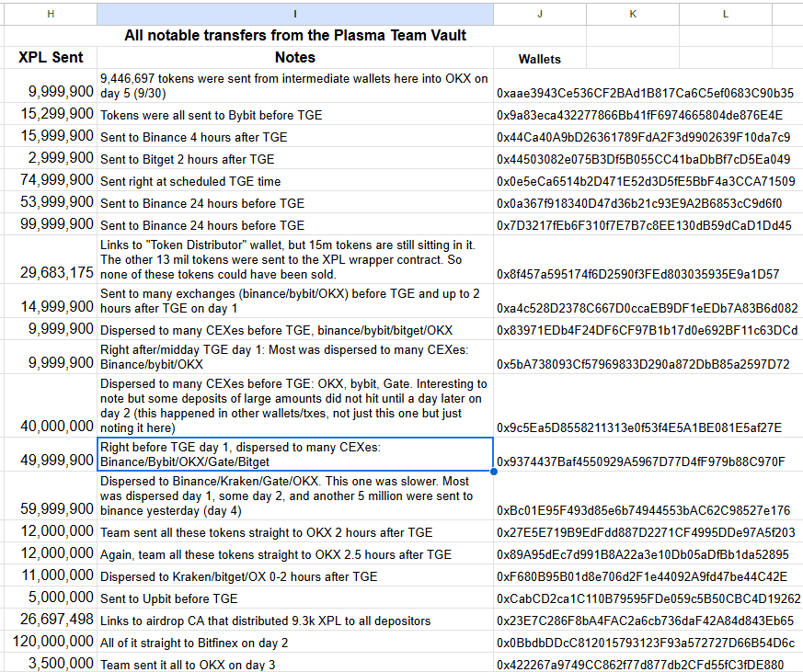Select wallet address starting 0x9374437B

click(641, 461)
